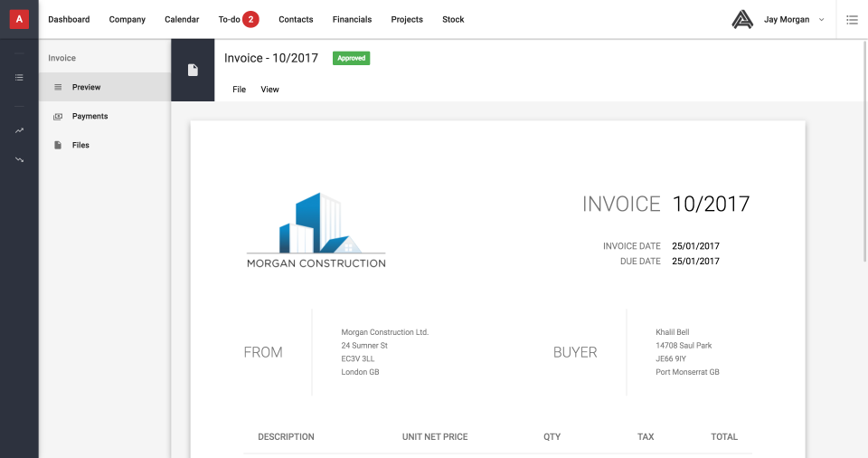Click the To-do notification badge showing 2
This screenshot has height=458, width=868.
250,19
